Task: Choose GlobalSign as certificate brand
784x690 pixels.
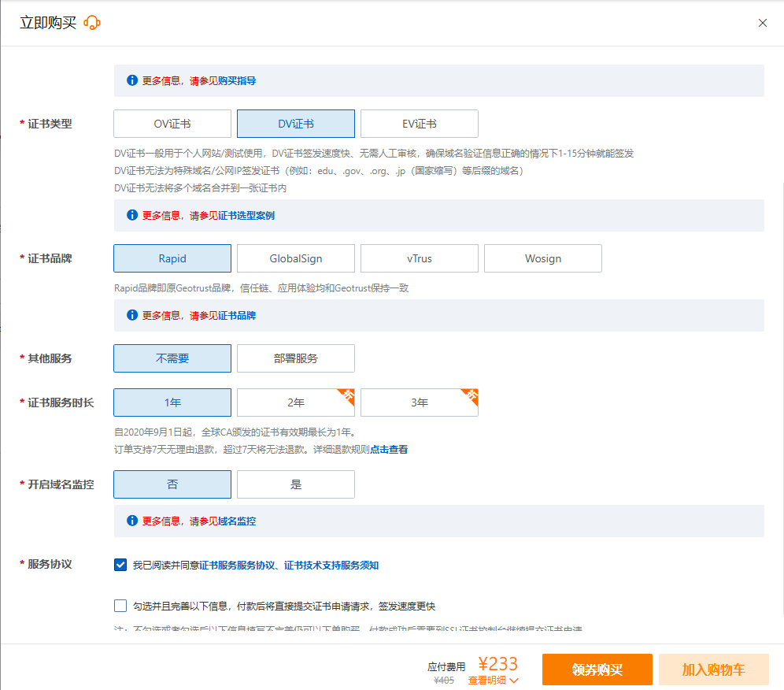Action: pos(296,258)
